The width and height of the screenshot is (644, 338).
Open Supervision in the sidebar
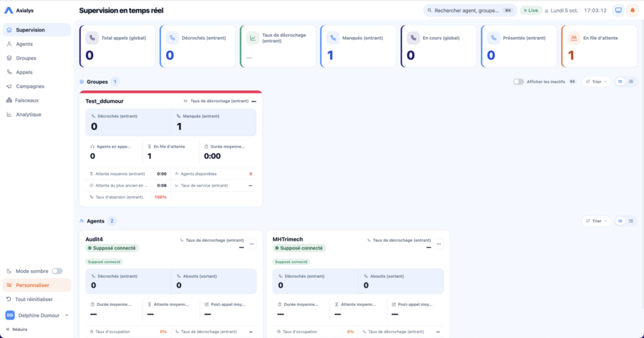click(36, 30)
